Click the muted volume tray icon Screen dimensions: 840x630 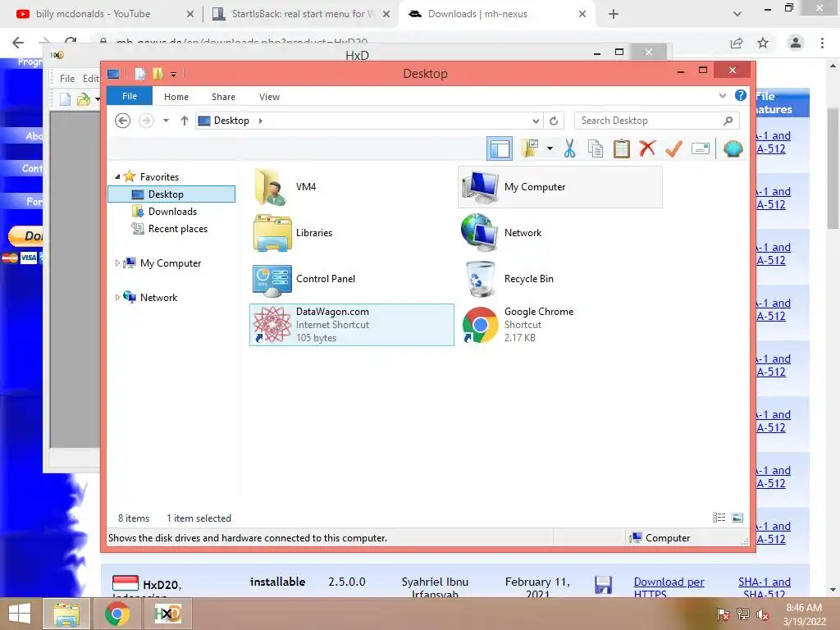(762, 614)
